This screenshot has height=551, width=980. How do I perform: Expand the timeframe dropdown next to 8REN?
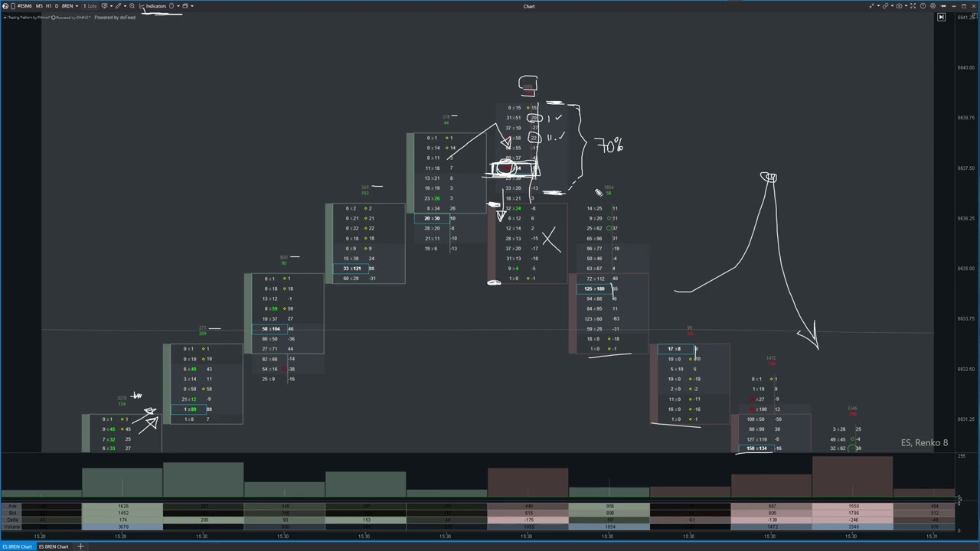(77, 6)
